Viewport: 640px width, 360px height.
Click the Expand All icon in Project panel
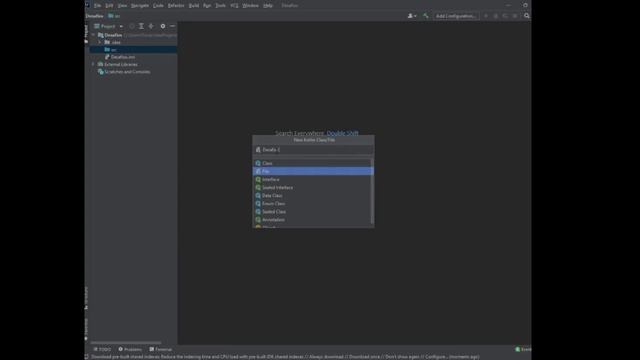pyautogui.click(x=141, y=26)
